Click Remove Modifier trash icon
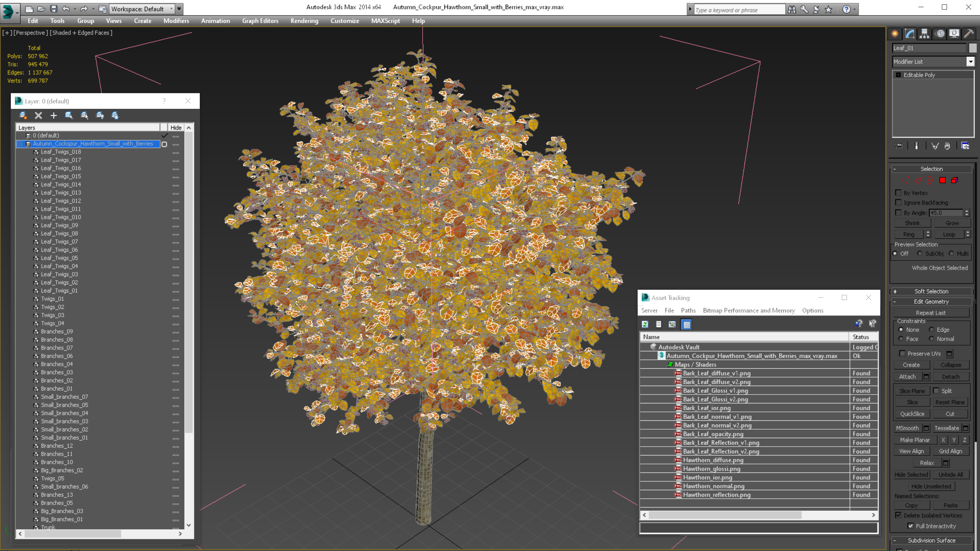 click(x=947, y=146)
